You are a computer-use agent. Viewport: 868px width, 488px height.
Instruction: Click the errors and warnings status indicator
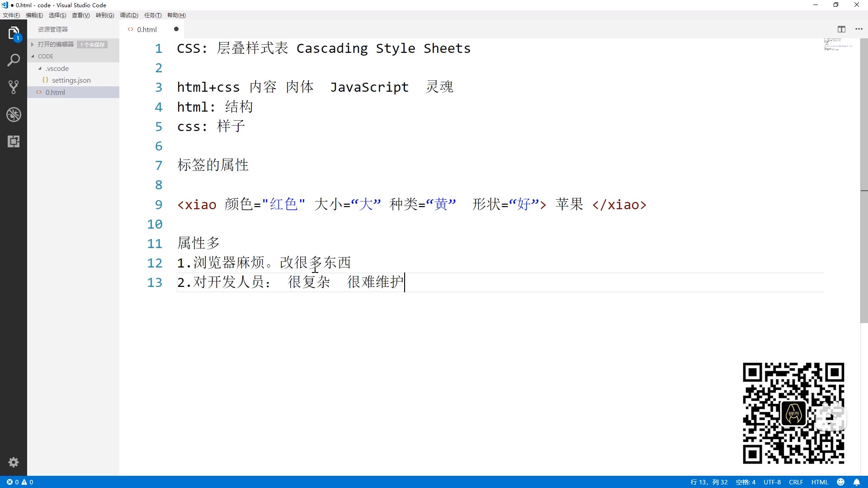(x=20, y=482)
